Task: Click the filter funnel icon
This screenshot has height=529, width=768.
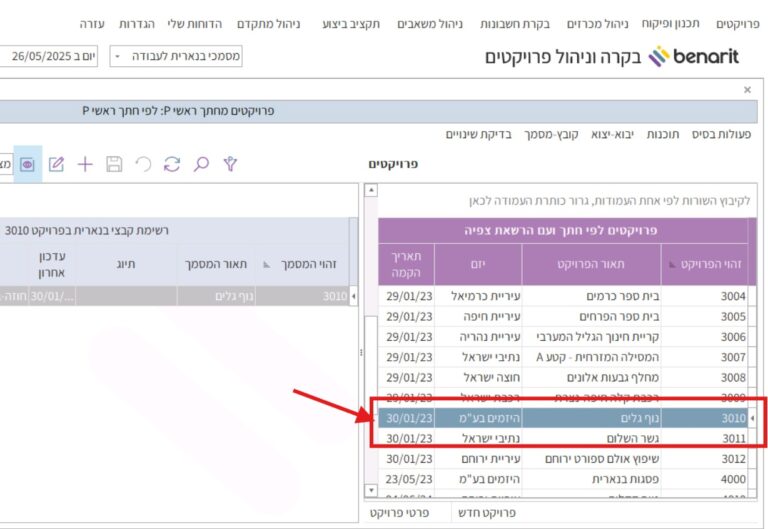Action: click(230, 164)
